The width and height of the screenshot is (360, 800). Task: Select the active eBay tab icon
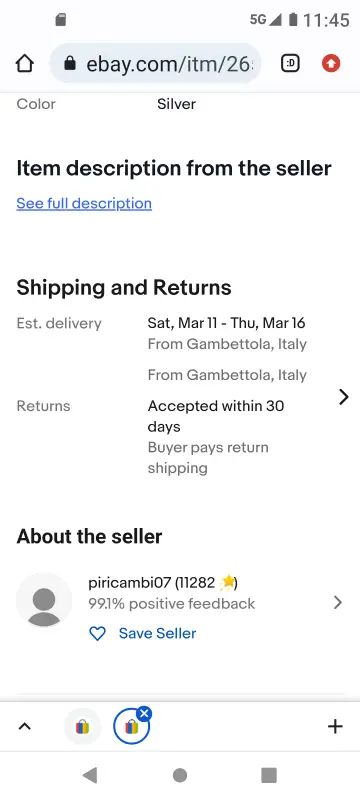pyautogui.click(x=132, y=727)
